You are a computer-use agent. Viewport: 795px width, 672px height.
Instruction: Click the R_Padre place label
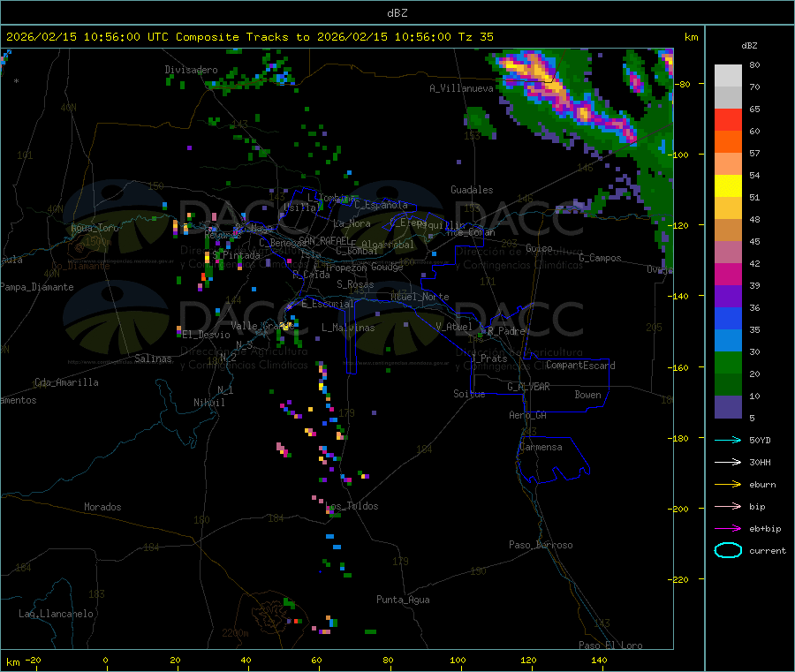(506, 331)
